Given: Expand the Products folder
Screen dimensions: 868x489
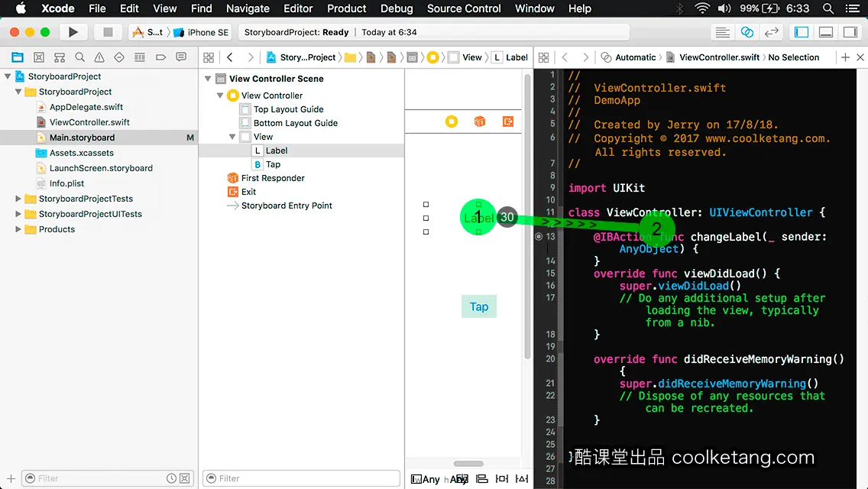Looking at the screenshot, I should coord(18,229).
